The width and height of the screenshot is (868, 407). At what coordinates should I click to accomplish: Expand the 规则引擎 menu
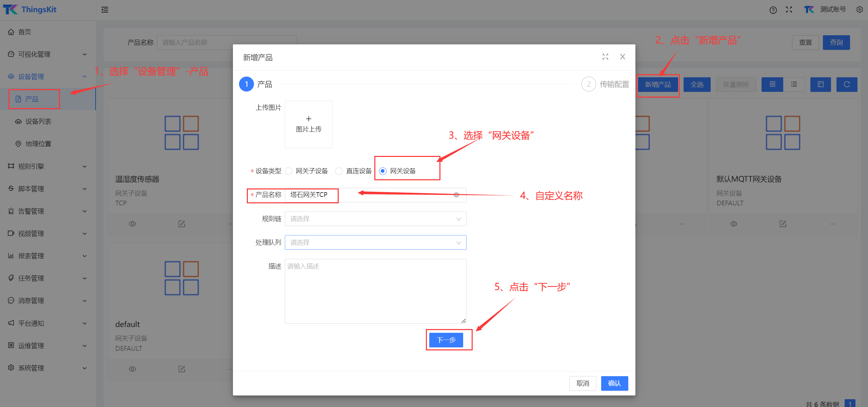tap(48, 166)
